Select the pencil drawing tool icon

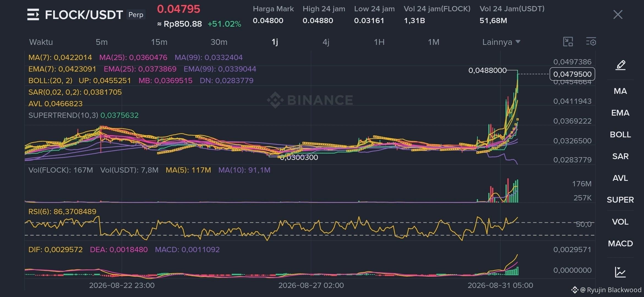tap(620, 65)
